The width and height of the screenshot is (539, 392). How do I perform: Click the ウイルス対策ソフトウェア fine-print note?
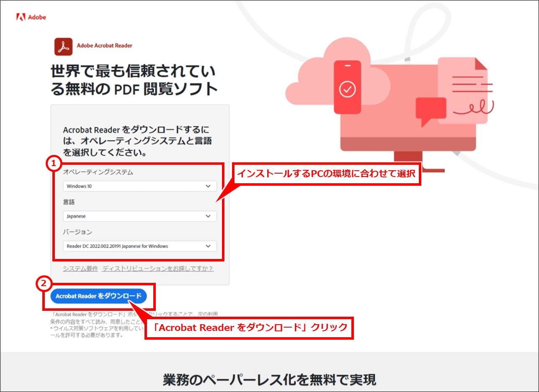96,333
